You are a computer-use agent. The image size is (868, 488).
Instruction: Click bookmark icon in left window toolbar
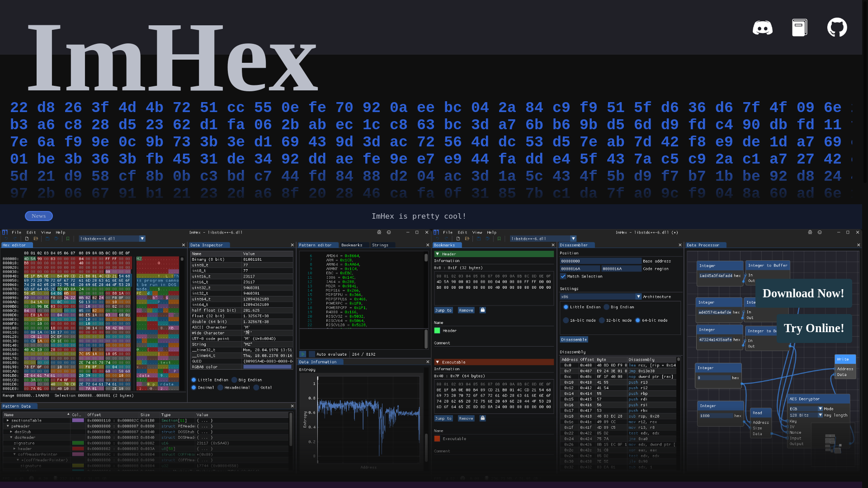(68, 239)
